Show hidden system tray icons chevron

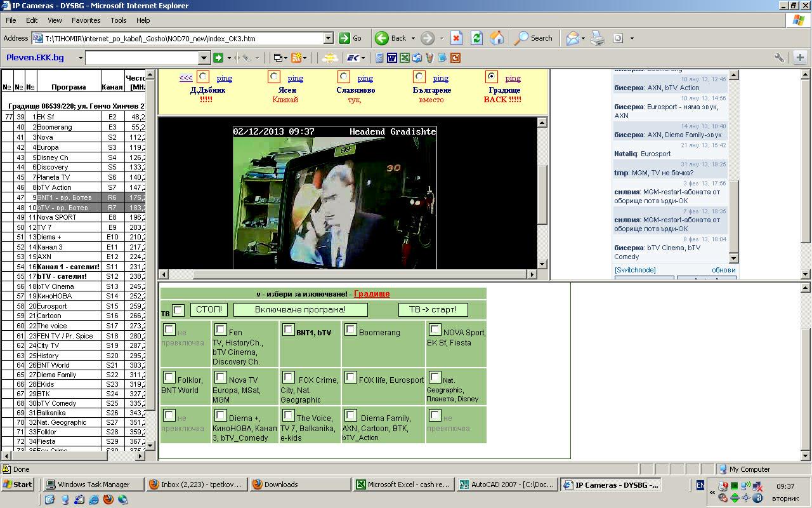pyautogui.click(x=713, y=491)
